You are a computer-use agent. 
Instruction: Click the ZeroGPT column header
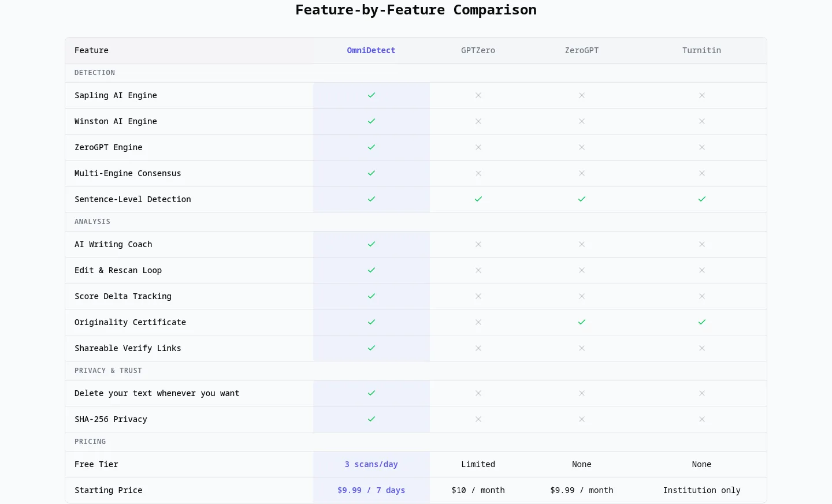pos(582,50)
